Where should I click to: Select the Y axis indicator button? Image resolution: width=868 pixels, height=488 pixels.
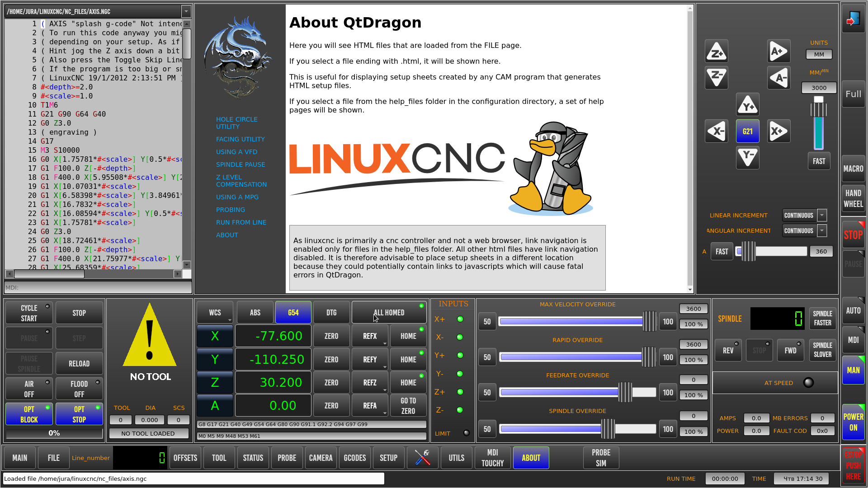215,360
